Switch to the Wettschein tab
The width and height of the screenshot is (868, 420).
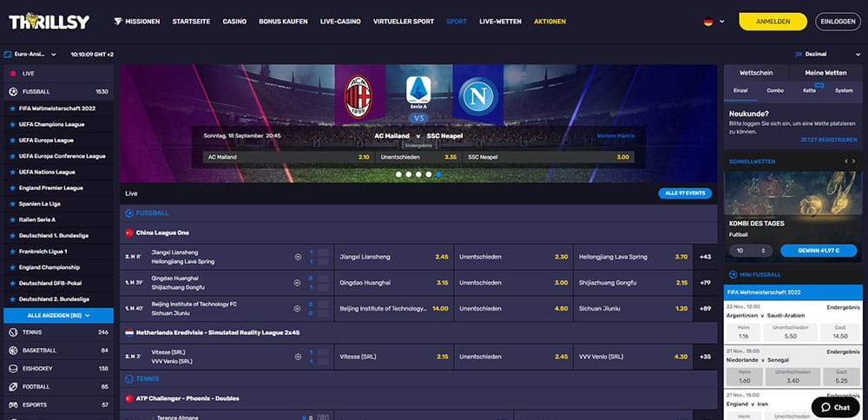[756, 73]
